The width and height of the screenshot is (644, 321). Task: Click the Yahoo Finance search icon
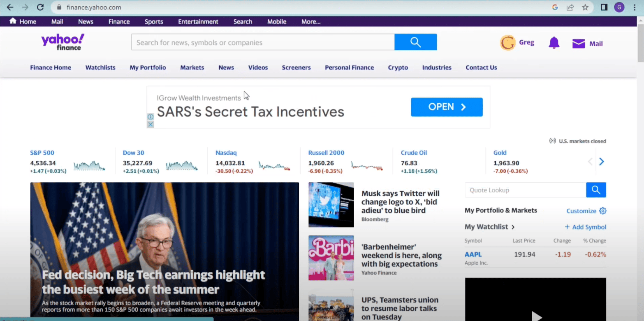tap(416, 42)
